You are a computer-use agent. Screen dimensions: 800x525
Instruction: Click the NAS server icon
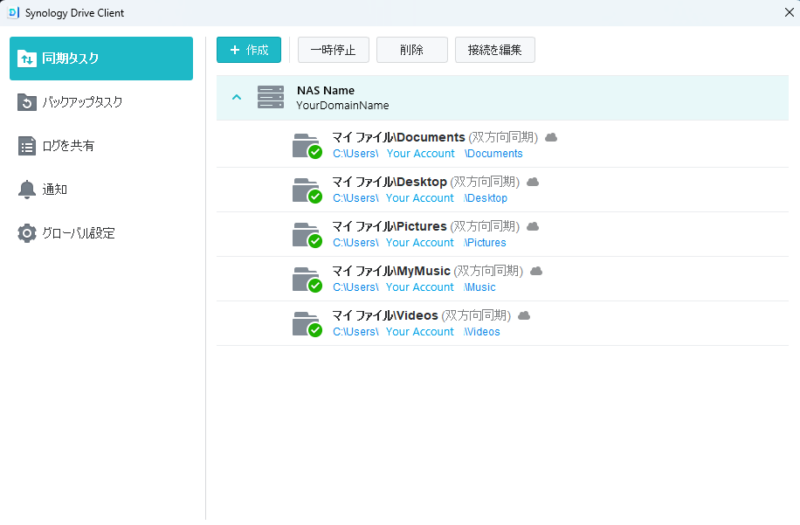pyautogui.click(x=270, y=97)
